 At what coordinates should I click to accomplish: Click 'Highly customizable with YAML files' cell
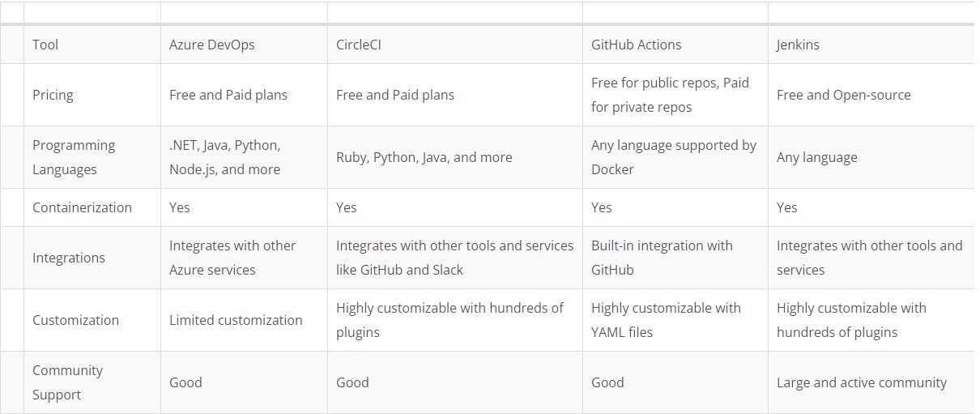(675, 320)
